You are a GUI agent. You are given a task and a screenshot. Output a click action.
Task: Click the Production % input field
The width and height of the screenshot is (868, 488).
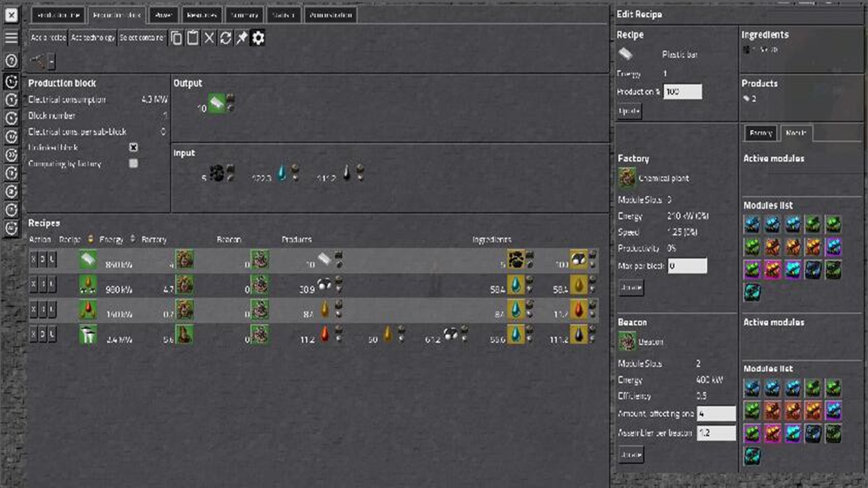click(x=682, y=92)
